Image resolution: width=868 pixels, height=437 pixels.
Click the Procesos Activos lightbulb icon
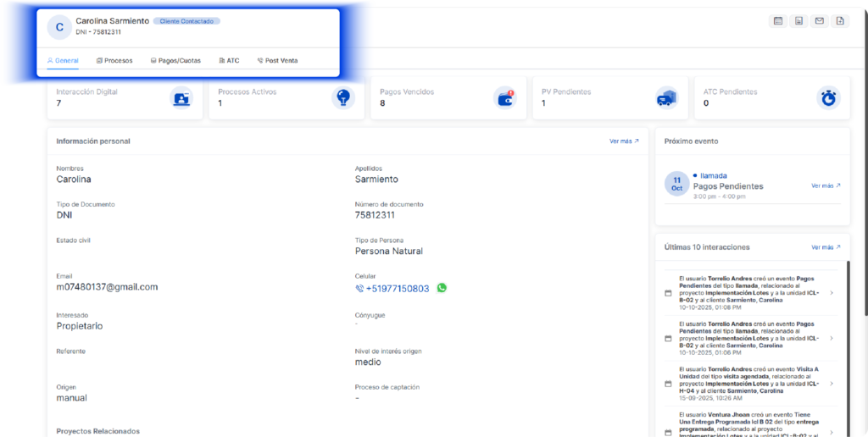(x=342, y=98)
